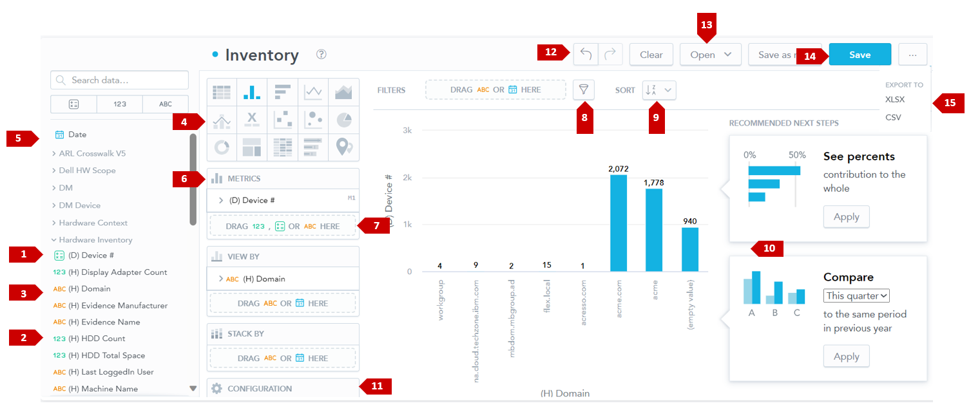Pick the donut chart visualization
The image size is (980, 410).
(x=222, y=147)
